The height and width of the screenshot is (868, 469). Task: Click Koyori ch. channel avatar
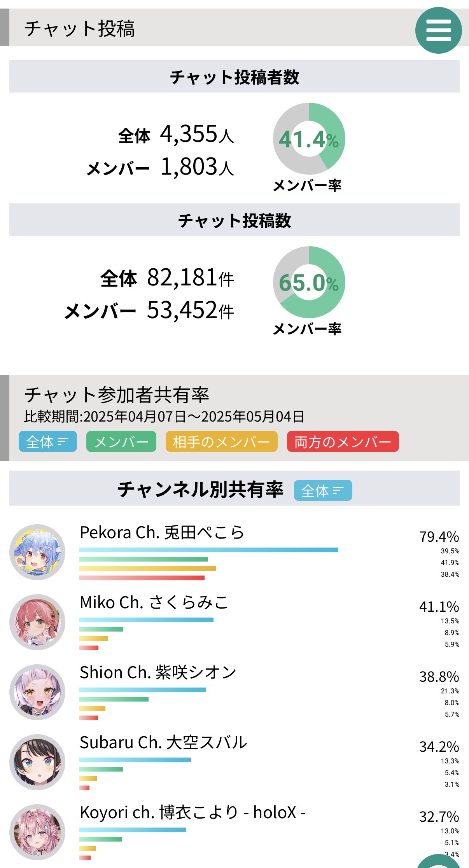point(37,832)
